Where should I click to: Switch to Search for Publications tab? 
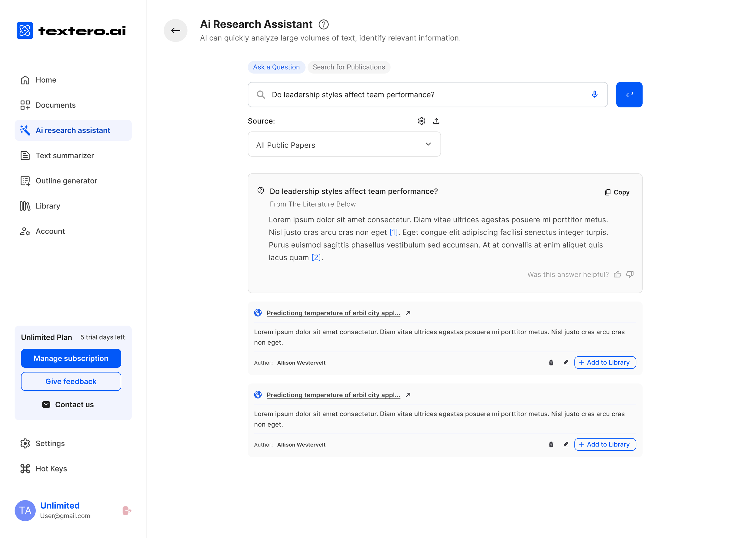coord(349,67)
